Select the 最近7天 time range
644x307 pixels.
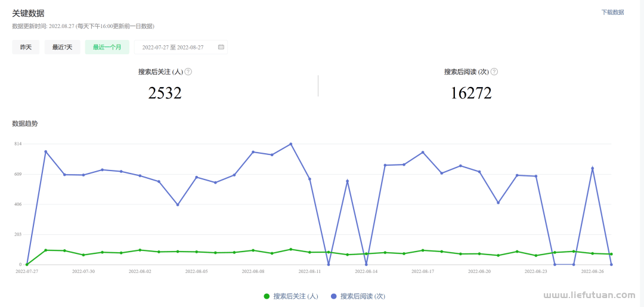[62, 47]
